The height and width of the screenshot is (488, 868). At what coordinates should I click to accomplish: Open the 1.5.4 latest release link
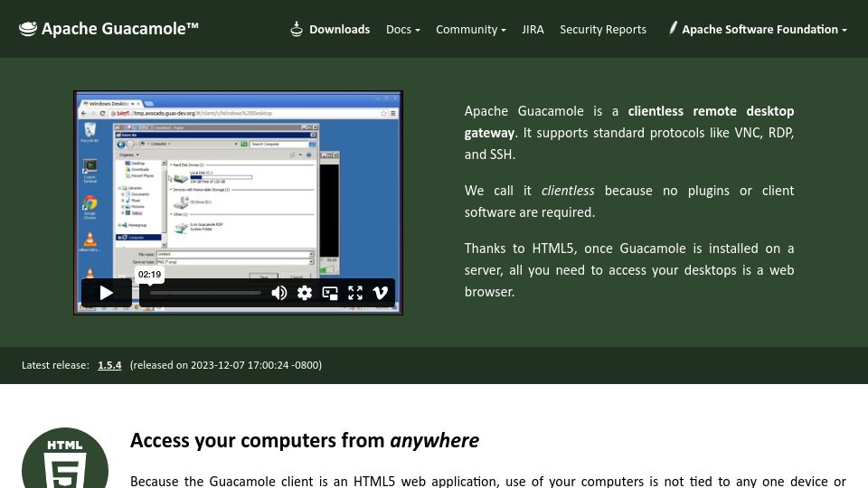[x=109, y=365]
